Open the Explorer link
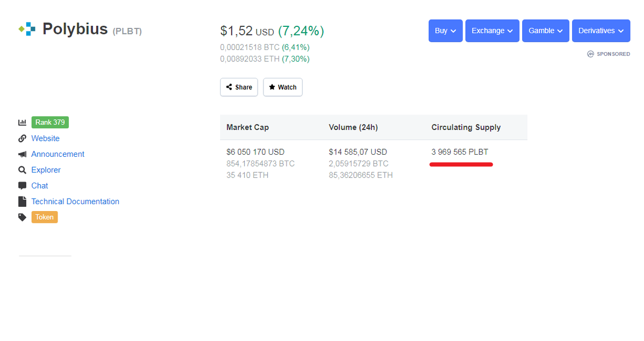Screen dimensions: 644x341 point(46,170)
